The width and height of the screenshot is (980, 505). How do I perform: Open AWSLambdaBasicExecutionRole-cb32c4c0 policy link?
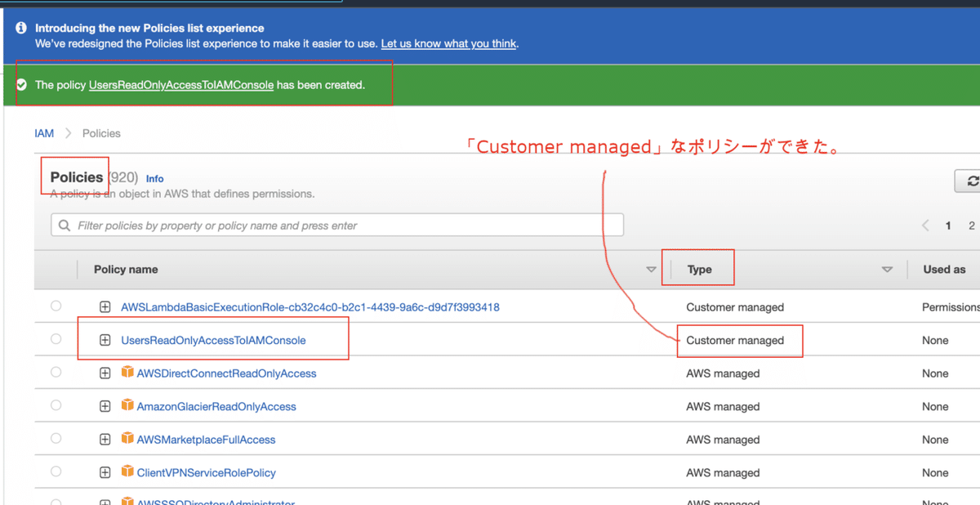[x=310, y=307]
